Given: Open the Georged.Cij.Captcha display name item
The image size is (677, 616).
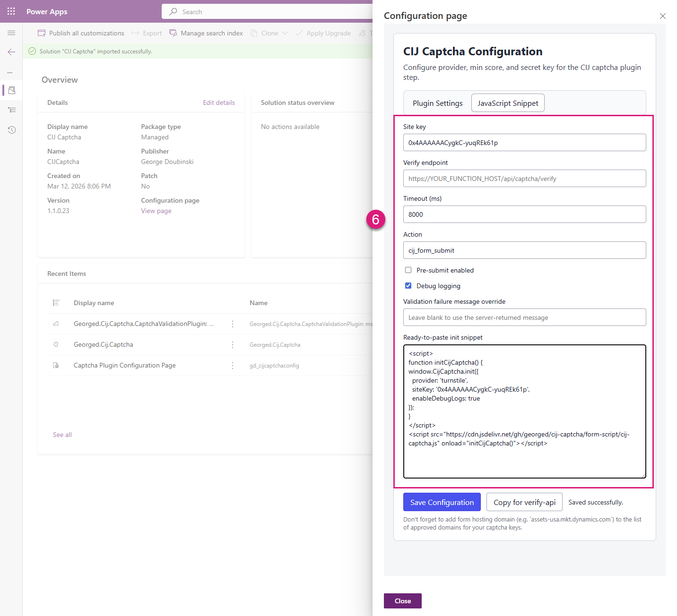Looking at the screenshot, I should point(104,344).
